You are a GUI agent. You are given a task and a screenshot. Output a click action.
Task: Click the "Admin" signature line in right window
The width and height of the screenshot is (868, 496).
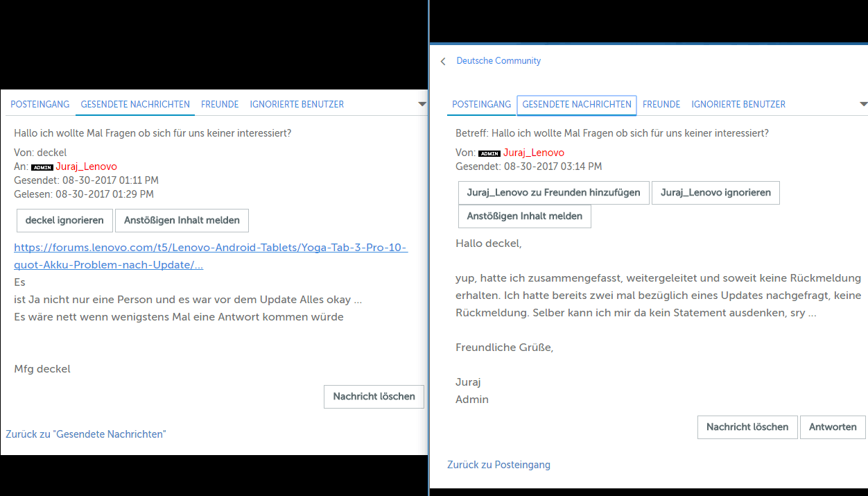[x=472, y=400]
